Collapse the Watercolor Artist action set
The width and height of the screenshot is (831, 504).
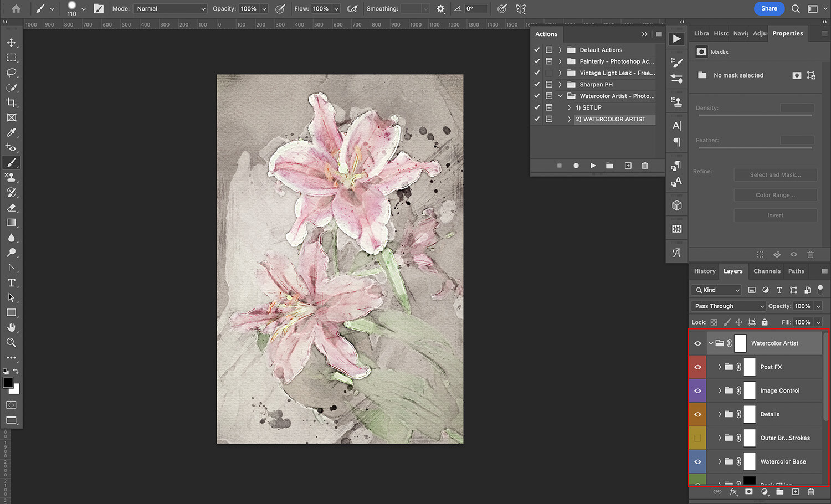(x=560, y=95)
